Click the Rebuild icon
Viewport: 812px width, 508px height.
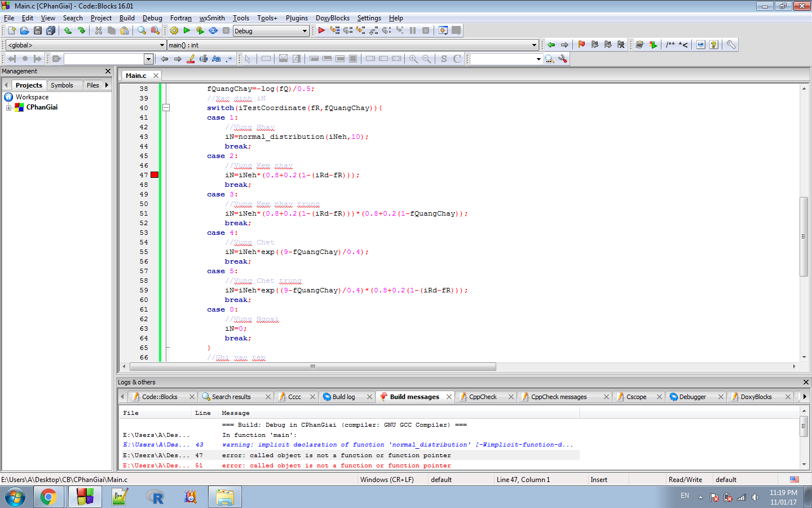click(x=213, y=30)
